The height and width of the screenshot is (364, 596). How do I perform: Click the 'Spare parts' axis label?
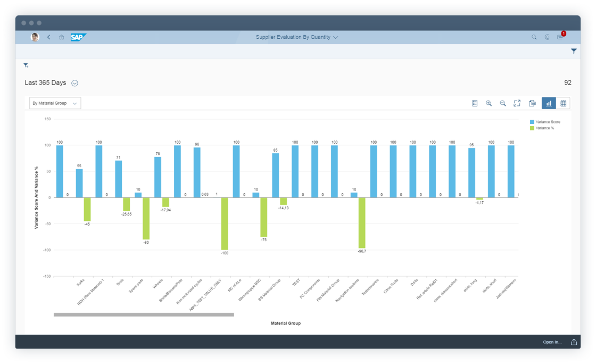[136, 286]
